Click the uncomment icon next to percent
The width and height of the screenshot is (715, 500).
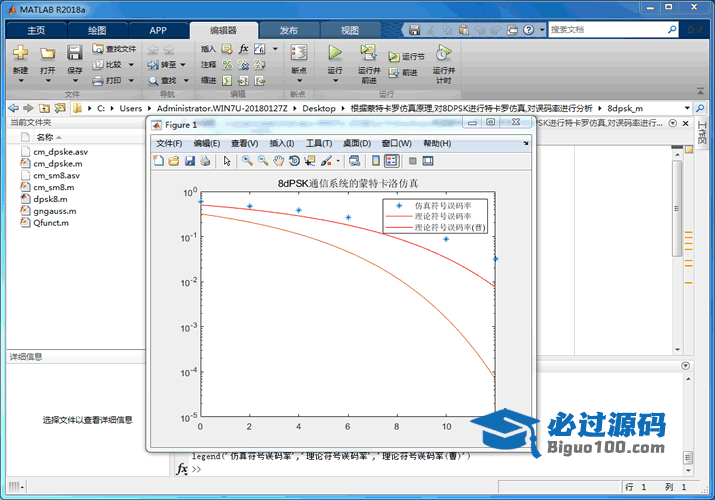[244, 65]
